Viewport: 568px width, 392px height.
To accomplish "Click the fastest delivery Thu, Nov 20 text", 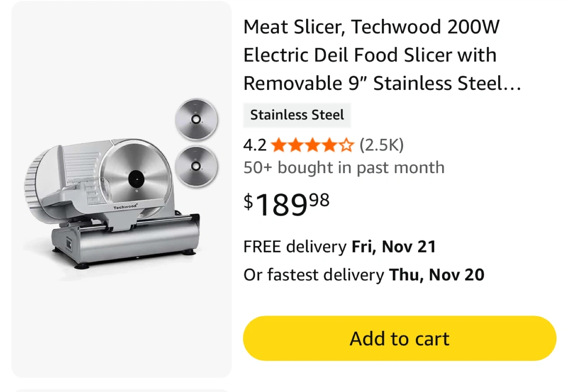I will click(364, 275).
